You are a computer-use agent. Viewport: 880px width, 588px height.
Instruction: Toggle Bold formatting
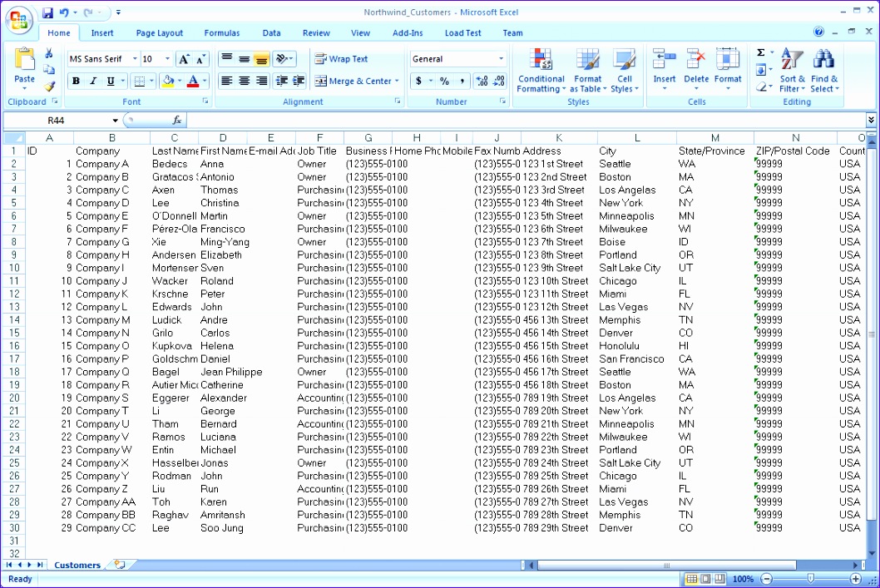point(76,81)
